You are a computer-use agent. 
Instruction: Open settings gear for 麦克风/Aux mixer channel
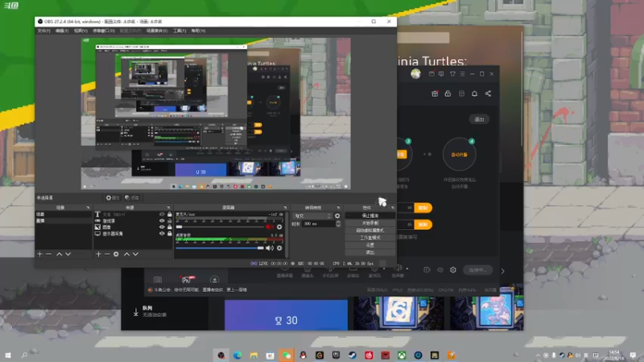[279, 227]
